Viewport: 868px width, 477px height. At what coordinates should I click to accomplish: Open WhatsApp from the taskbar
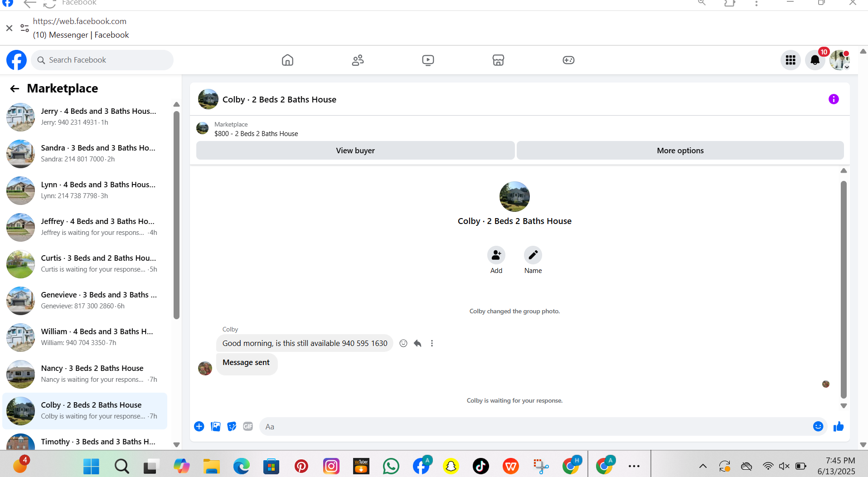391,466
